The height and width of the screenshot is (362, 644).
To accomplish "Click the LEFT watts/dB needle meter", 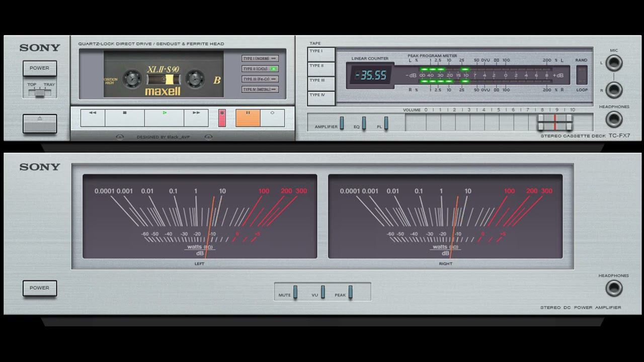I will [x=200, y=216].
